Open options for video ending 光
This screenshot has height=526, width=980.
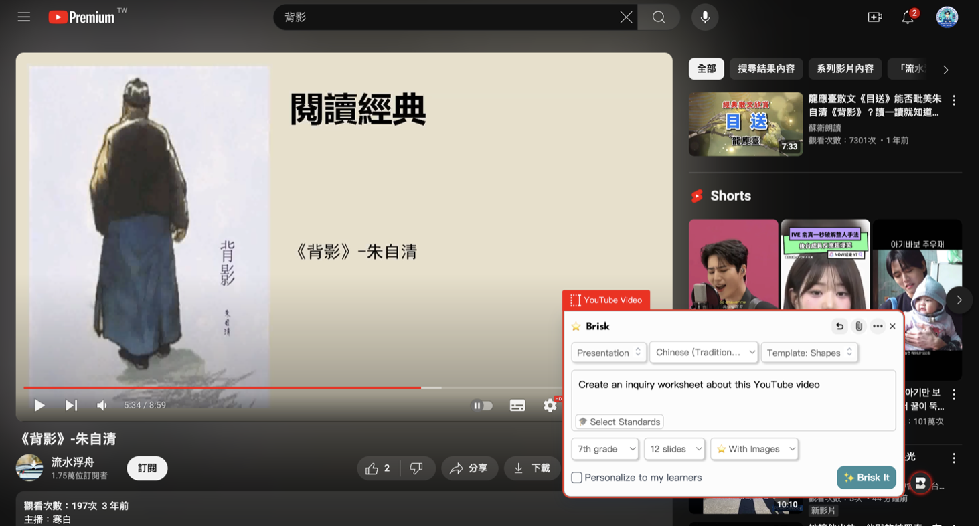click(x=954, y=458)
